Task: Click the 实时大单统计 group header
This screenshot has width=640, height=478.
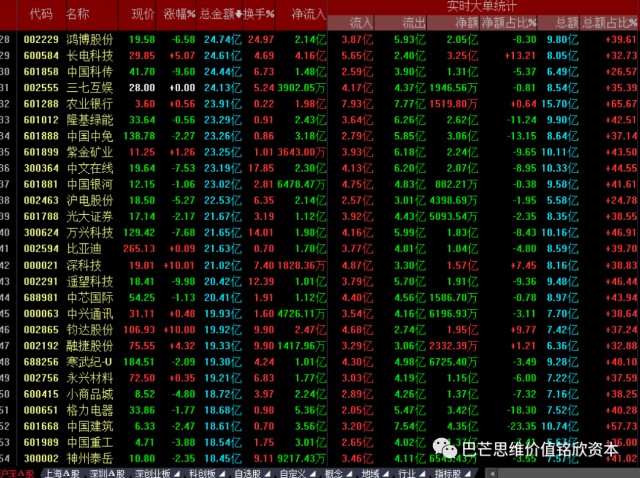Action: tap(482, 7)
